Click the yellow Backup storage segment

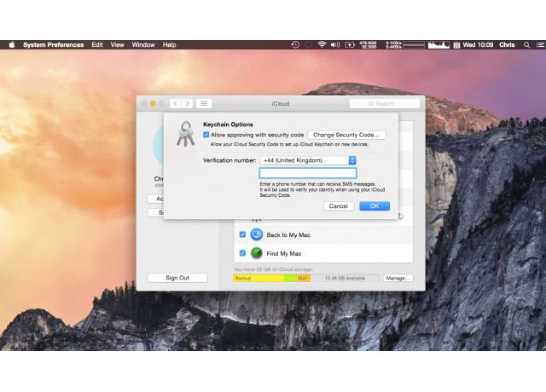click(x=258, y=279)
